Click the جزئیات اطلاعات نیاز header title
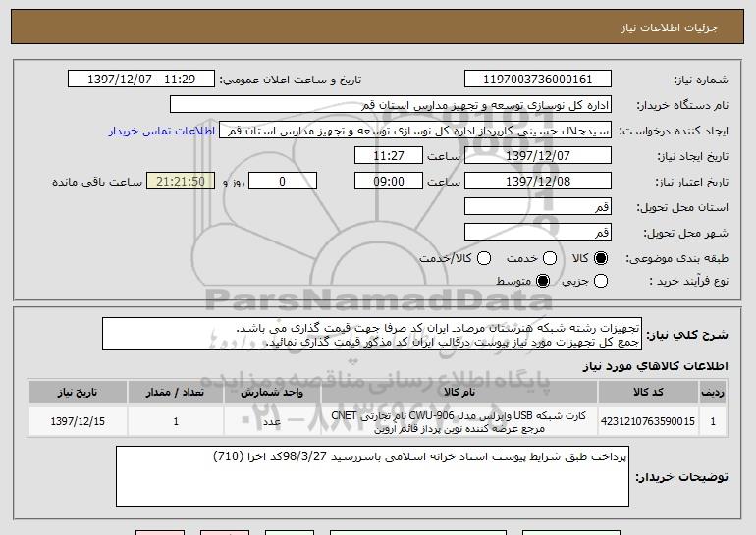 669,27
